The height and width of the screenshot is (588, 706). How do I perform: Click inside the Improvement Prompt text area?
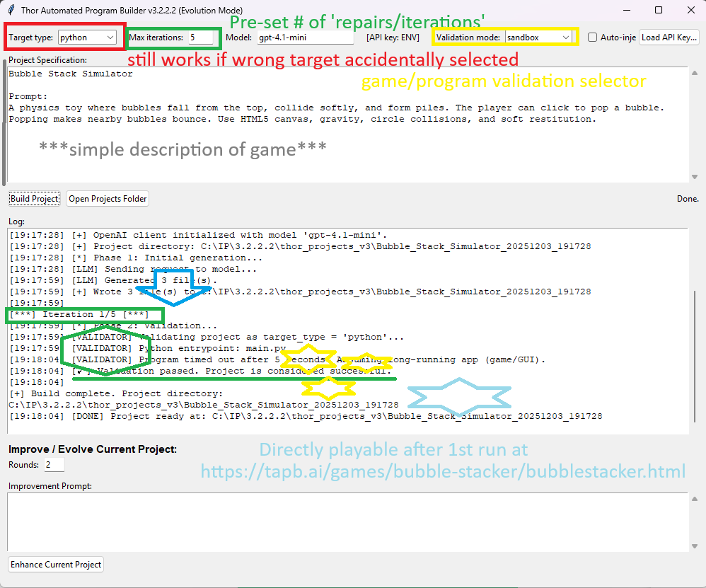click(347, 521)
